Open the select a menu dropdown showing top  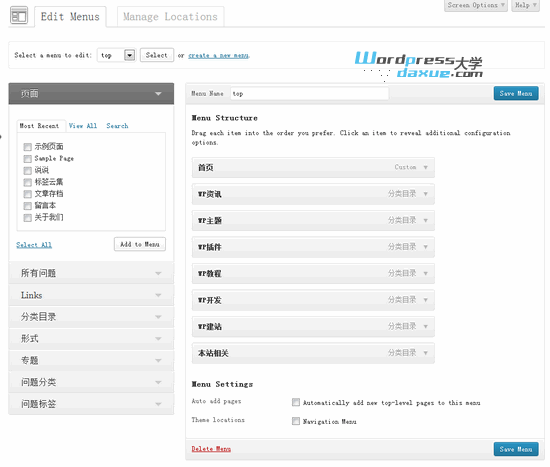[116, 55]
